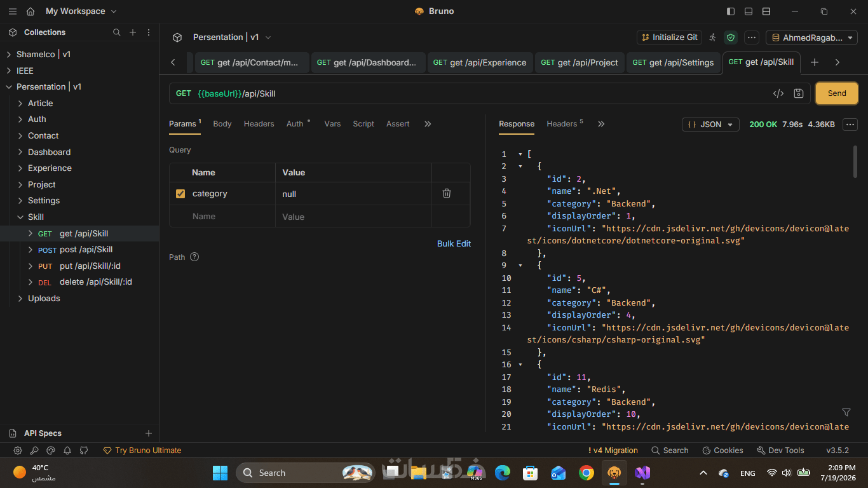This screenshot has width=868, height=488.
Task: Click the Initialize Git button
Action: click(x=670, y=37)
